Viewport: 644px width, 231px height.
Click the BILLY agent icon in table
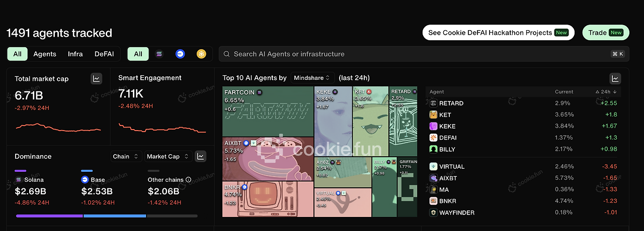(x=433, y=149)
